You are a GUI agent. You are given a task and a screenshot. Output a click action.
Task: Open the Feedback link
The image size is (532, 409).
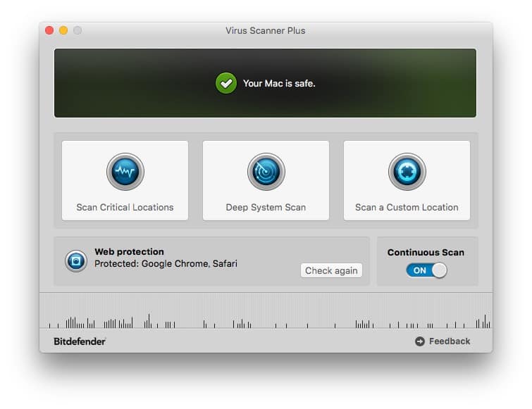pyautogui.click(x=449, y=341)
